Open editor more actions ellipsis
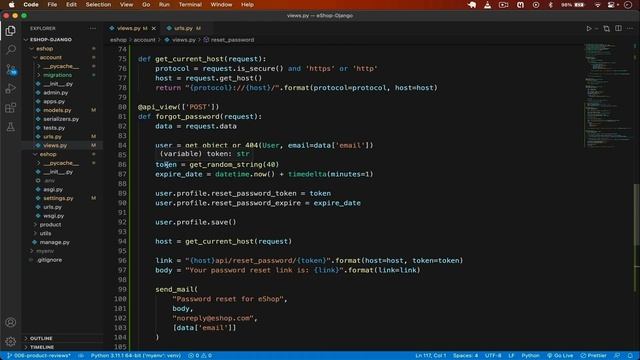This screenshot has width=640, height=360. click(630, 29)
